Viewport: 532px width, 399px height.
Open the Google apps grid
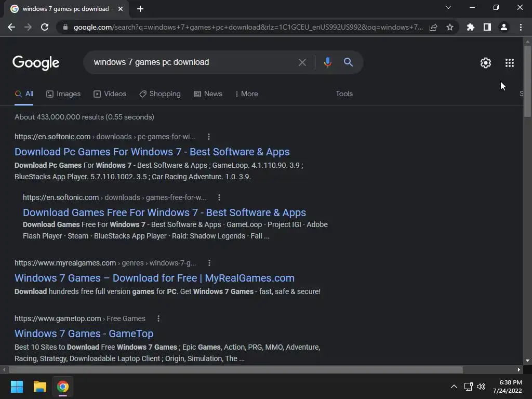point(510,63)
